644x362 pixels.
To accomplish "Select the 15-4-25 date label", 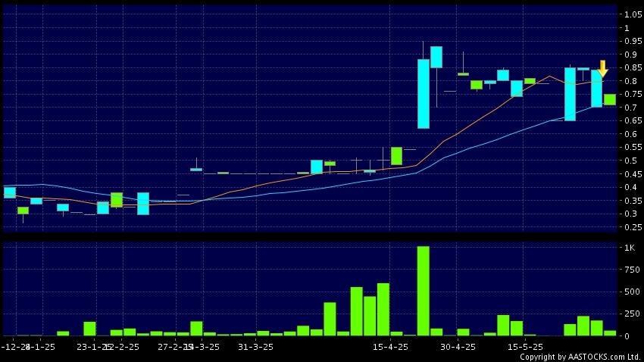I will tap(390, 347).
